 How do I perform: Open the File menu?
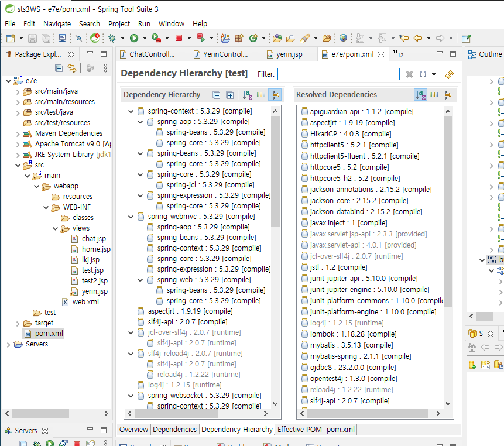[x=10, y=24]
